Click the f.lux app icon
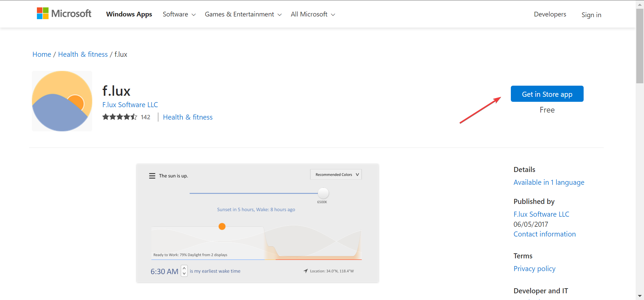This screenshot has width=644, height=300. point(62,101)
